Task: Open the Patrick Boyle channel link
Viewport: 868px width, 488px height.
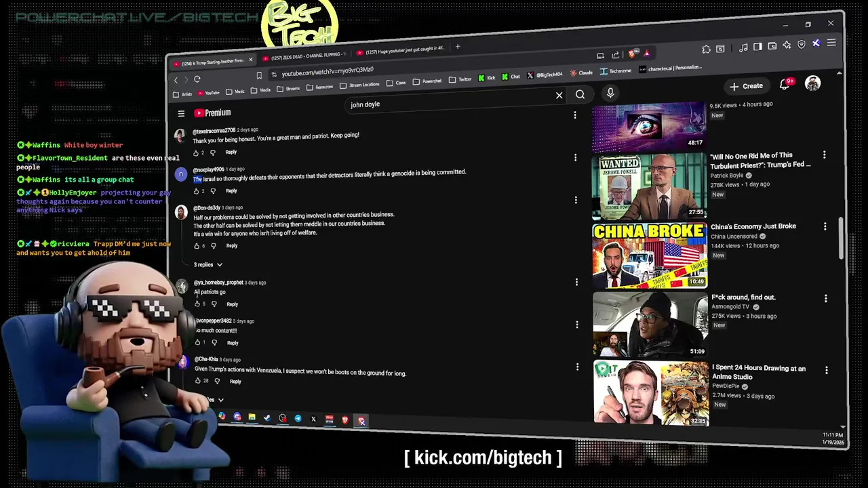Action: 727,176
